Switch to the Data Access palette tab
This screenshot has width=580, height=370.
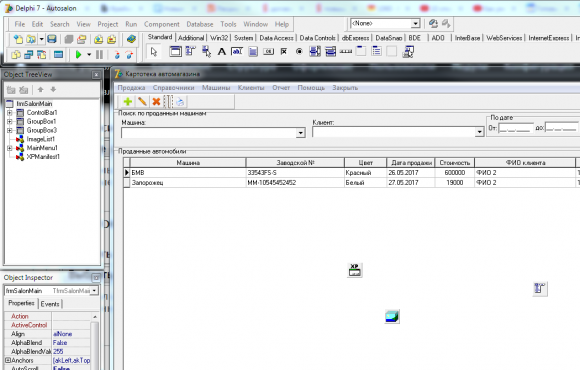(x=276, y=38)
